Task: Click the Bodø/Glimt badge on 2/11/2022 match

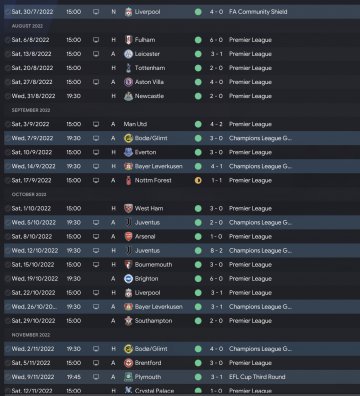Action: tap(128, 349)
